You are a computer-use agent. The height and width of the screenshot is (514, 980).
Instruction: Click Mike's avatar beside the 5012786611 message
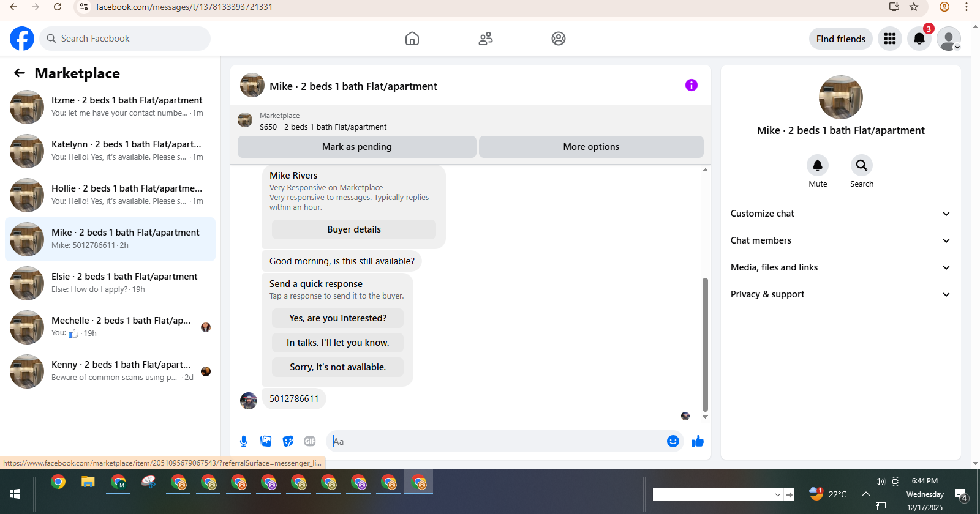click(x=249, y=401)
